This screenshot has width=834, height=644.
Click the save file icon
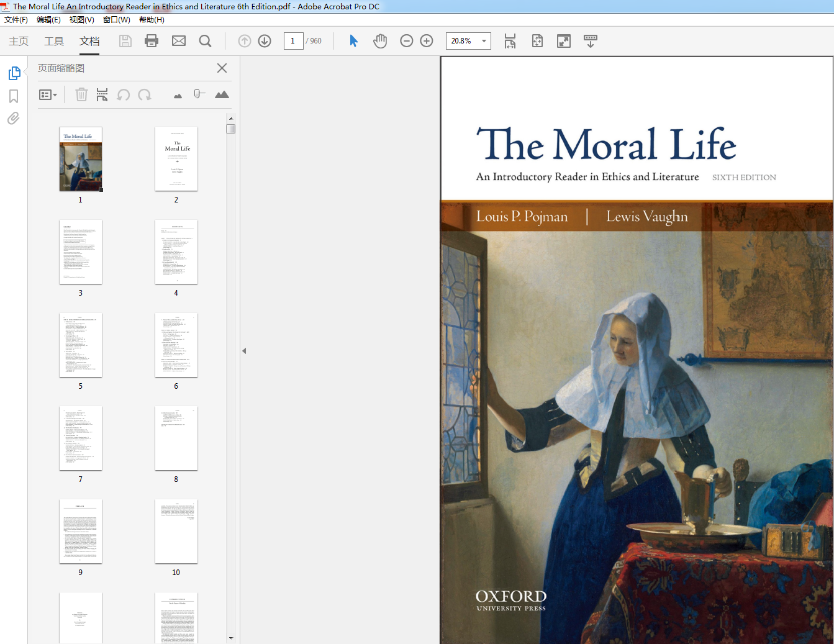point(125,41)
